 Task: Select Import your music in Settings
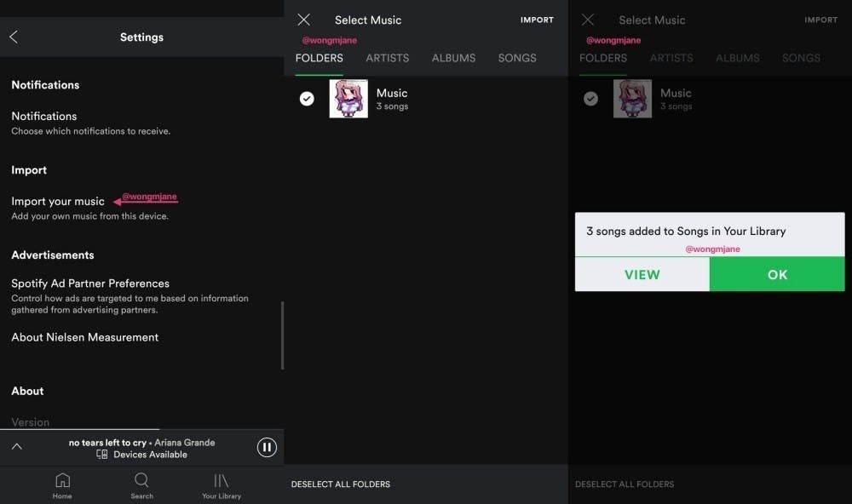click(57, 201)
